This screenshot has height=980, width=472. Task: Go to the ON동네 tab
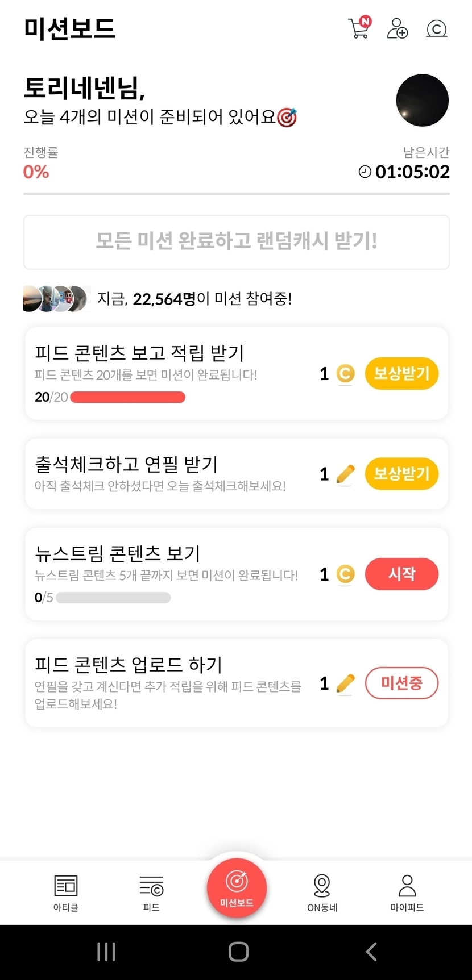click(322, 892)
